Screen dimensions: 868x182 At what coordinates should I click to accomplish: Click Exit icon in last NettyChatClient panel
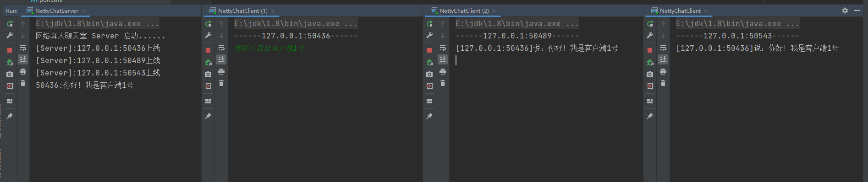(x=650, y=86)
